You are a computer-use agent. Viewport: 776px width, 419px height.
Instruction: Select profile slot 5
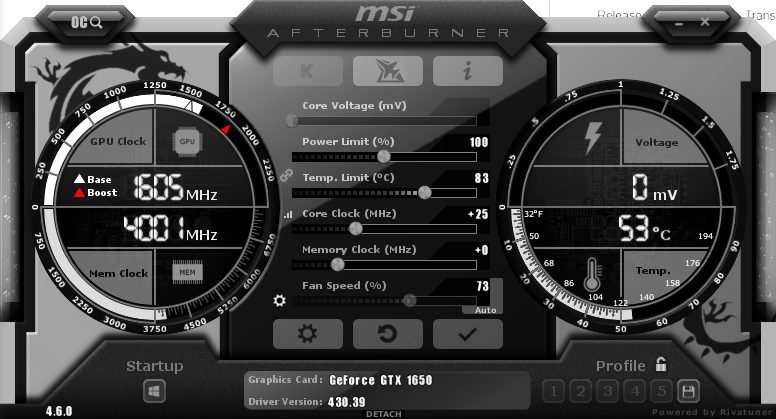click(x=662, y=392)
